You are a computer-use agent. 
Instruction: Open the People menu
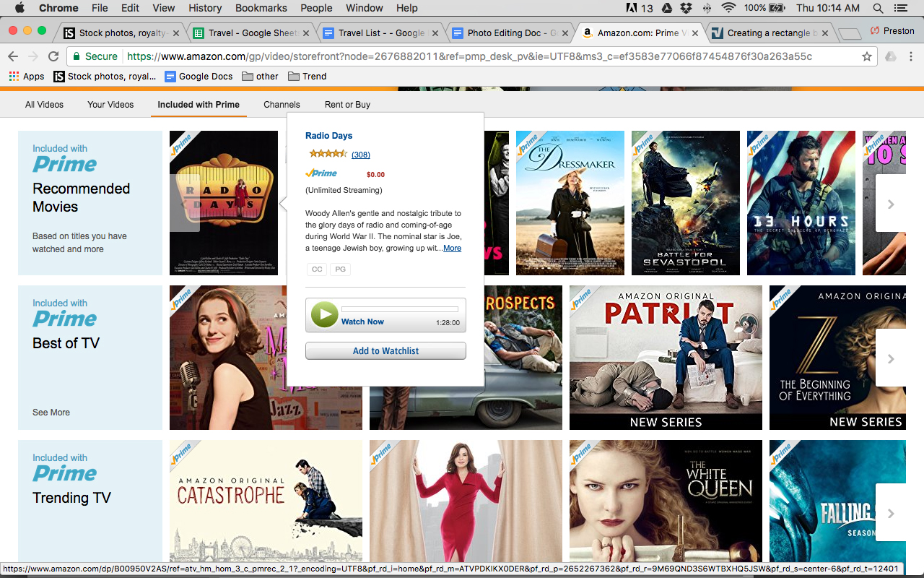(x=316, y=8)
